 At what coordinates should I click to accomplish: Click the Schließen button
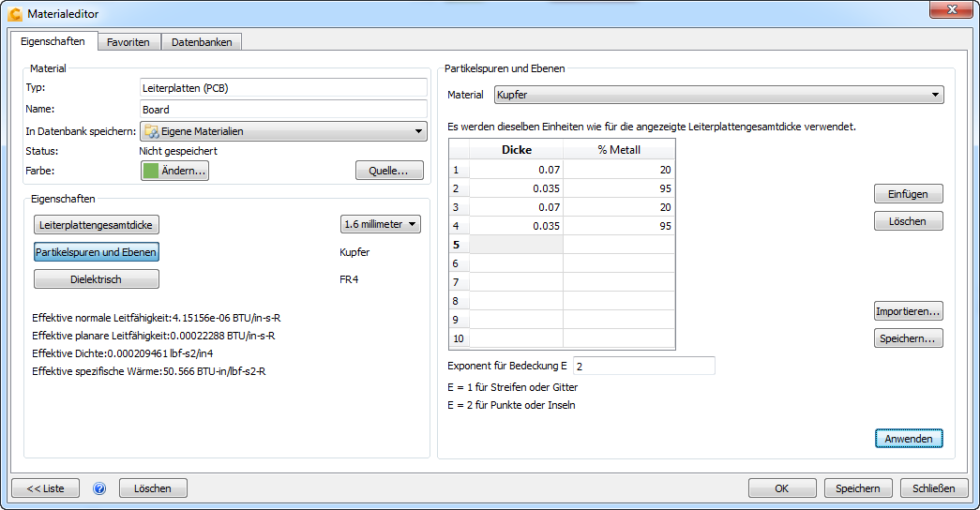pos(934,488)
